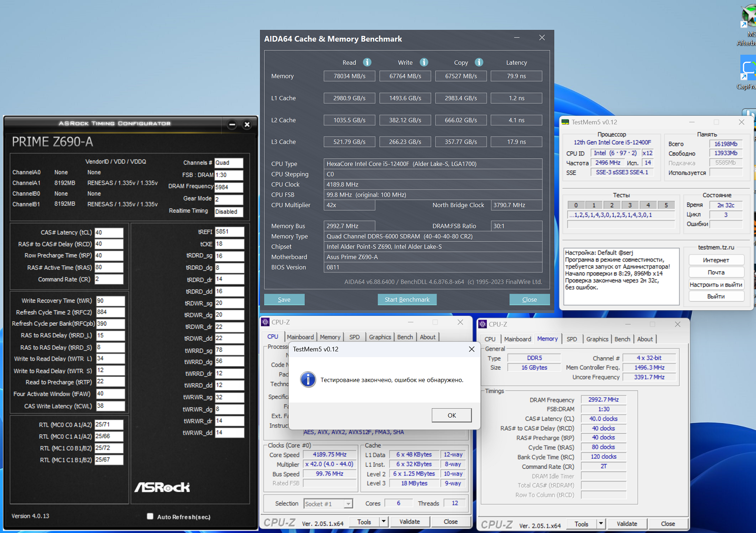756x533 pixels.
Task: Open the Graphics tab in right CPU-Z
Action: (597, 339)
